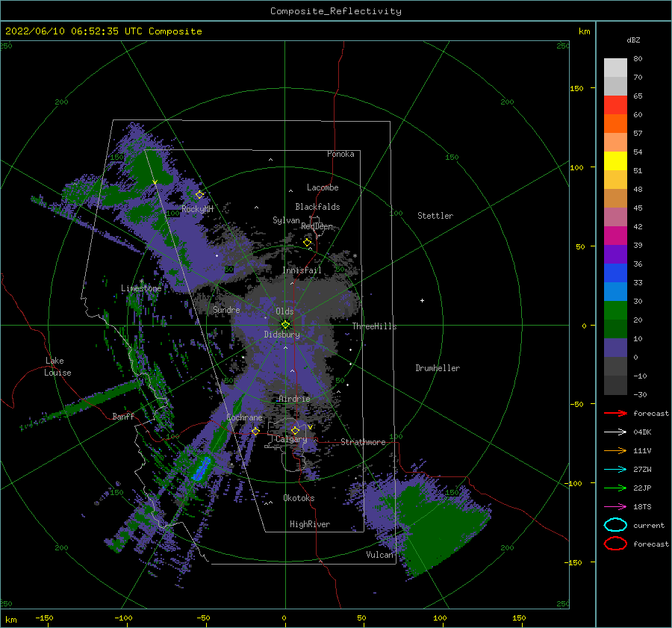This screenshot has height=628, width=672.
Task: Select the Okotoks city label
Action: (299, 498)
